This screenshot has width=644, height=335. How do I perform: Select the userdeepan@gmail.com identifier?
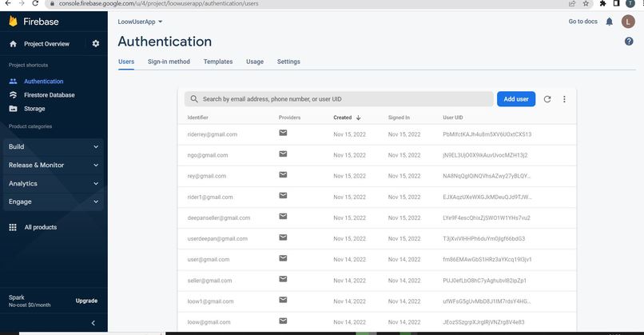click(x=217, y=239)
